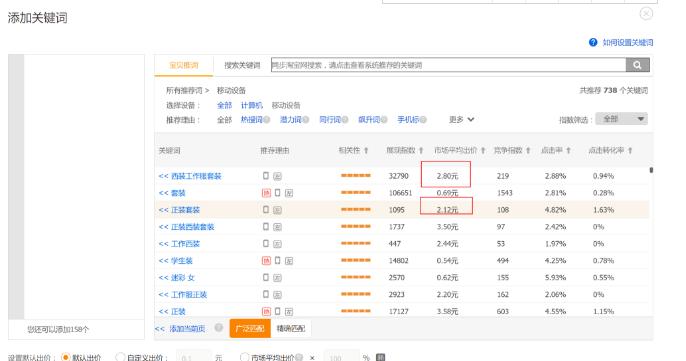Click the search magnifier button
686x361 pixels.
click(x=637, y=65)
